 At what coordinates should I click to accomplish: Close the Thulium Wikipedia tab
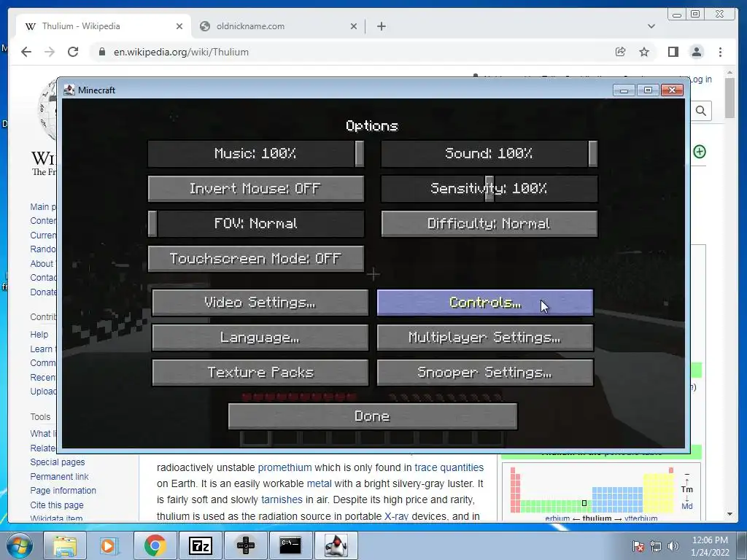tap(179, 26)
